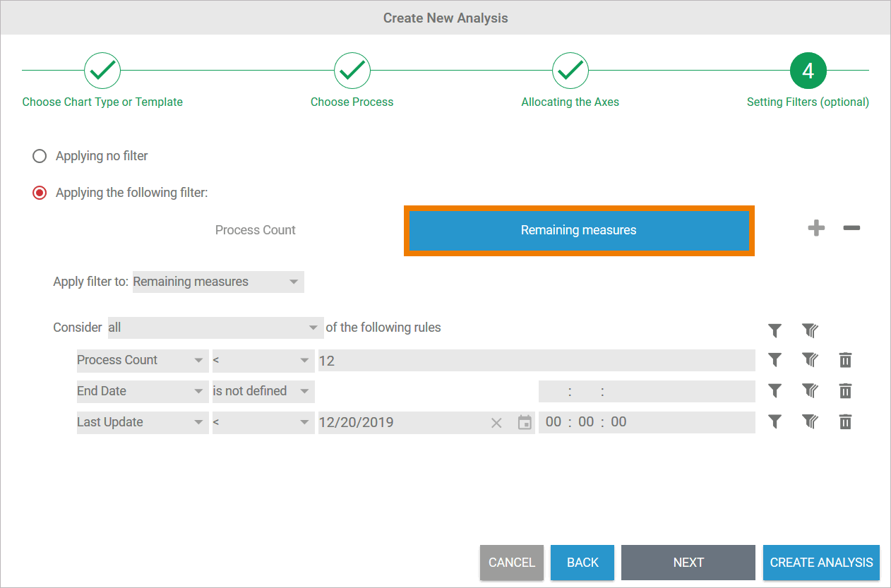This screenshot has width=891, height=588.
Task: Add rule group at Consider level
Action: tap(810, 330)
